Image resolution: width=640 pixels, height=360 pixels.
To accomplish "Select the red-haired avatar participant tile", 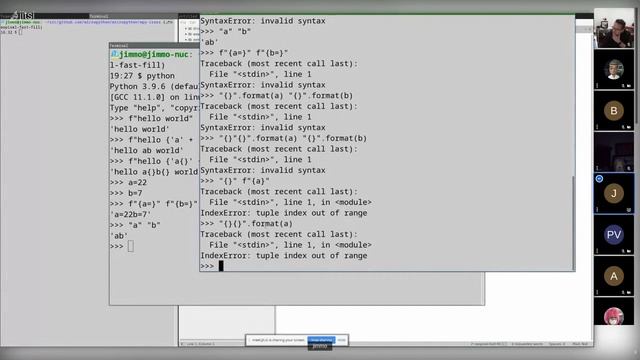I will coord(614,311).
